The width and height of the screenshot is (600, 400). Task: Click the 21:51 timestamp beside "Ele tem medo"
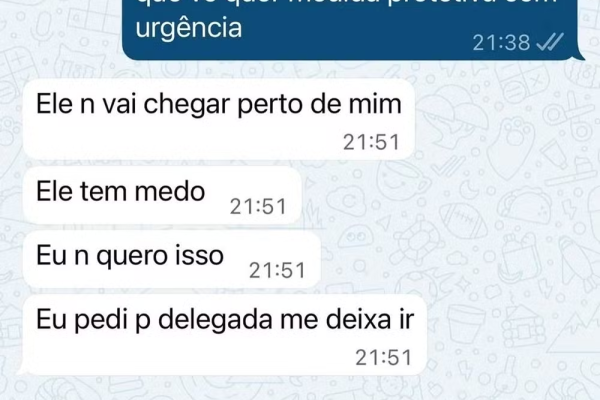pos(258,207)
